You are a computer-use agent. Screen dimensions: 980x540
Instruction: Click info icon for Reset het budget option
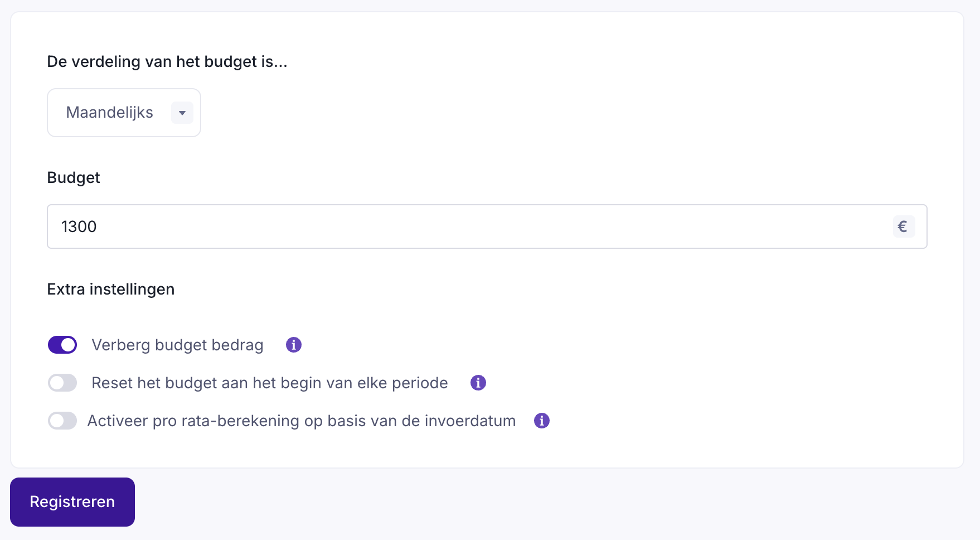(478, 383)
